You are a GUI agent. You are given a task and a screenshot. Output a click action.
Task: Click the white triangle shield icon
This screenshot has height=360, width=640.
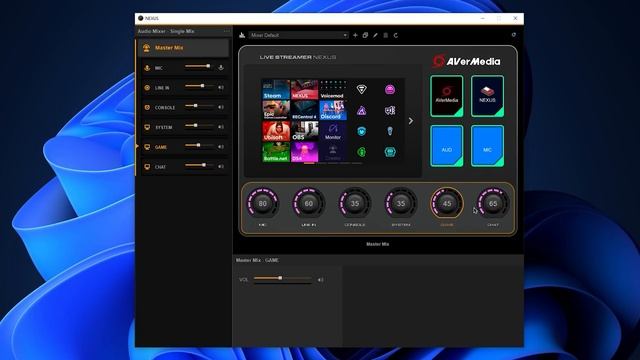361,89
